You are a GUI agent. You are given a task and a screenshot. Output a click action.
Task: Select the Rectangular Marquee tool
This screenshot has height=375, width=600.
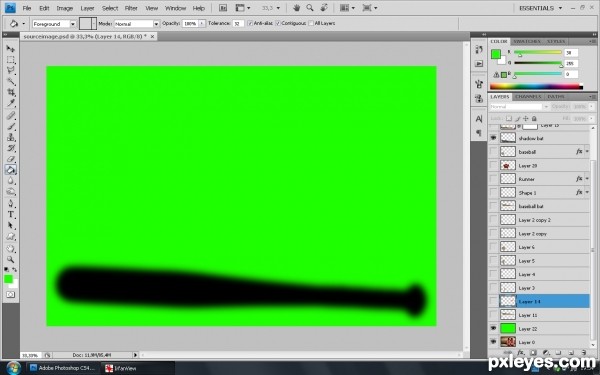coord(11,60)
